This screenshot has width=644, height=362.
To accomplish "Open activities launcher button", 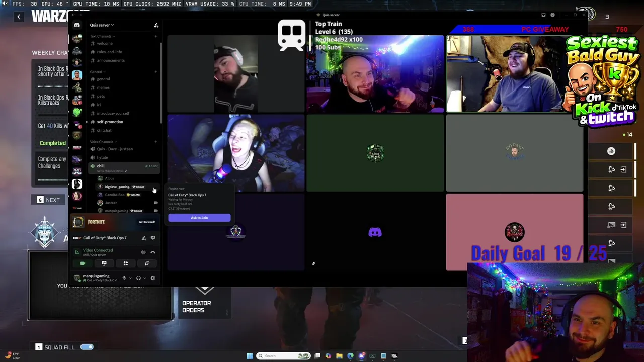I will (126, 263).
